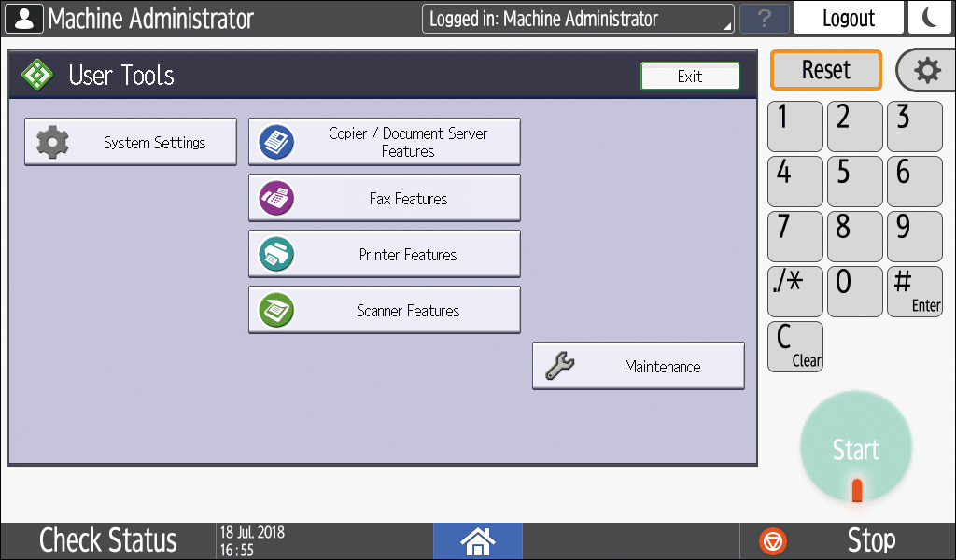Open the Maintenance wrench option
956x560 pixels.
[638, 366]
